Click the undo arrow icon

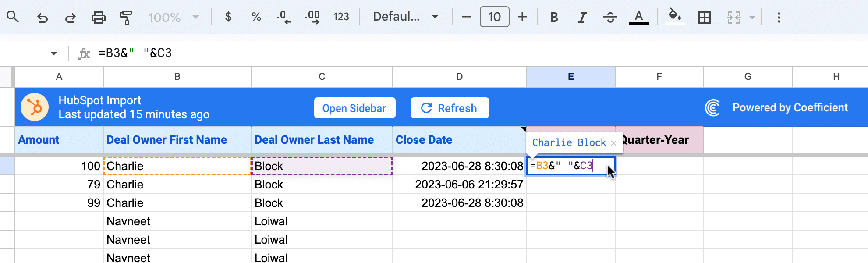coord(43,18)
